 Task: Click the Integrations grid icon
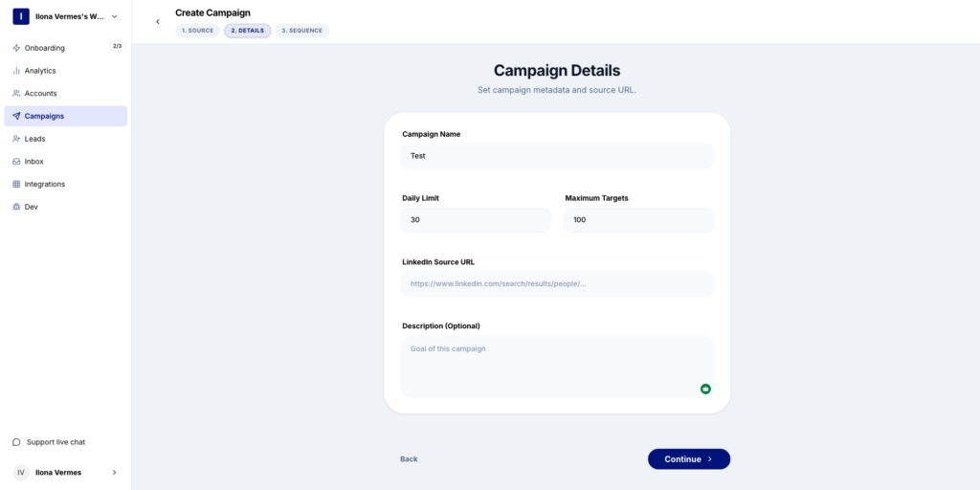(x=16, y=185)
